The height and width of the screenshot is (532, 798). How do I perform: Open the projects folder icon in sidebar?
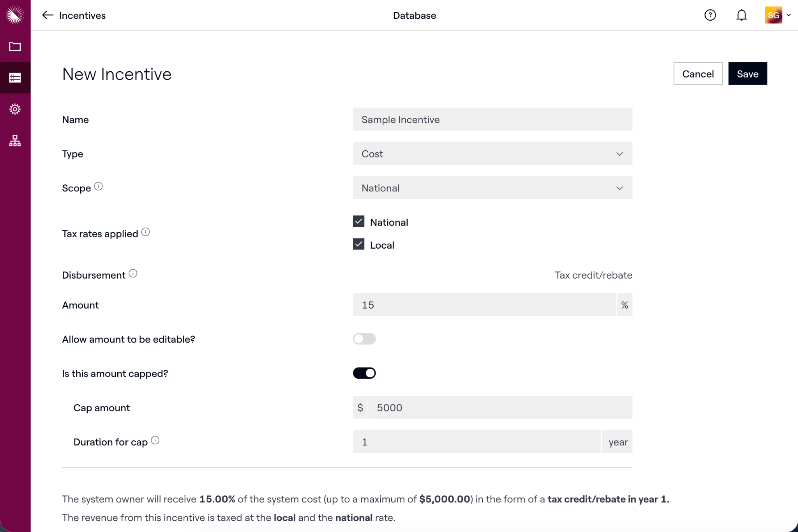point(15,46)
